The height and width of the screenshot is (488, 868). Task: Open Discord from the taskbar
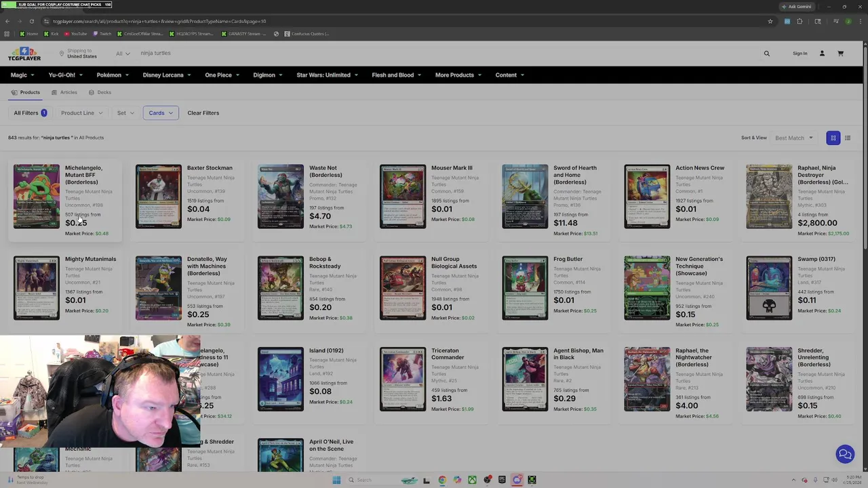point(517,480)
